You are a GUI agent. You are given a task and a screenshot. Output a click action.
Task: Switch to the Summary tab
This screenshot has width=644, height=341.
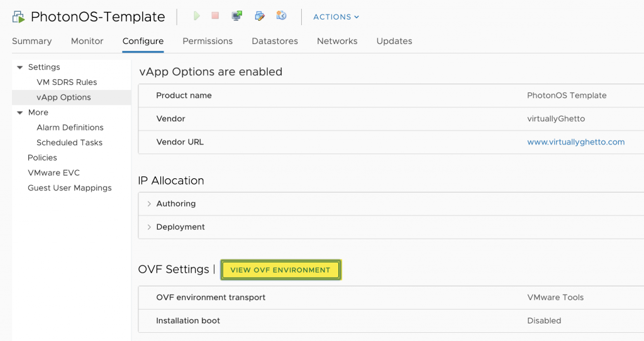tap(31, 41)
